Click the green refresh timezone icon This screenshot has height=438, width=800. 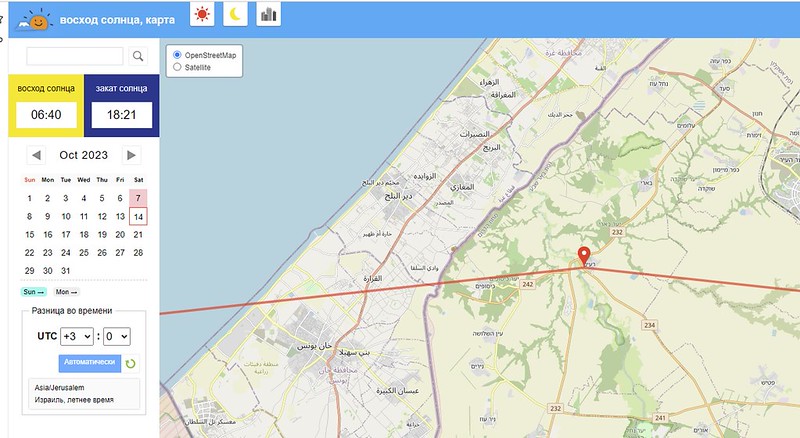point(131,363)
